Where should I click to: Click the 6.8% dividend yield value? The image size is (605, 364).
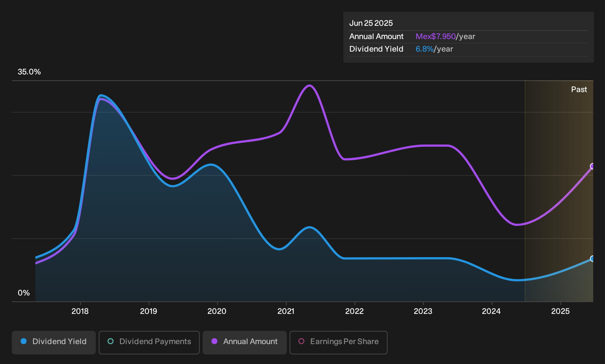tap(424, 49)
